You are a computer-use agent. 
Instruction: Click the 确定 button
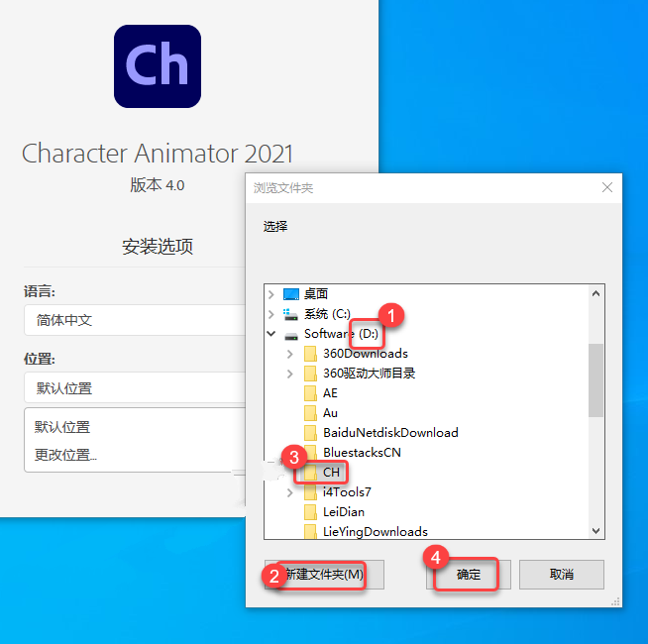pos(469,574)
